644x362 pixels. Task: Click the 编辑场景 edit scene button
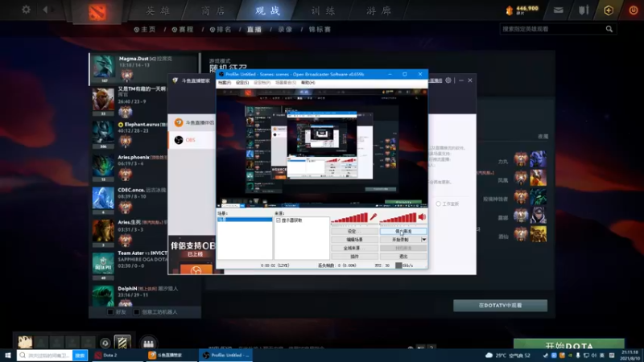(x=354, y=240)
